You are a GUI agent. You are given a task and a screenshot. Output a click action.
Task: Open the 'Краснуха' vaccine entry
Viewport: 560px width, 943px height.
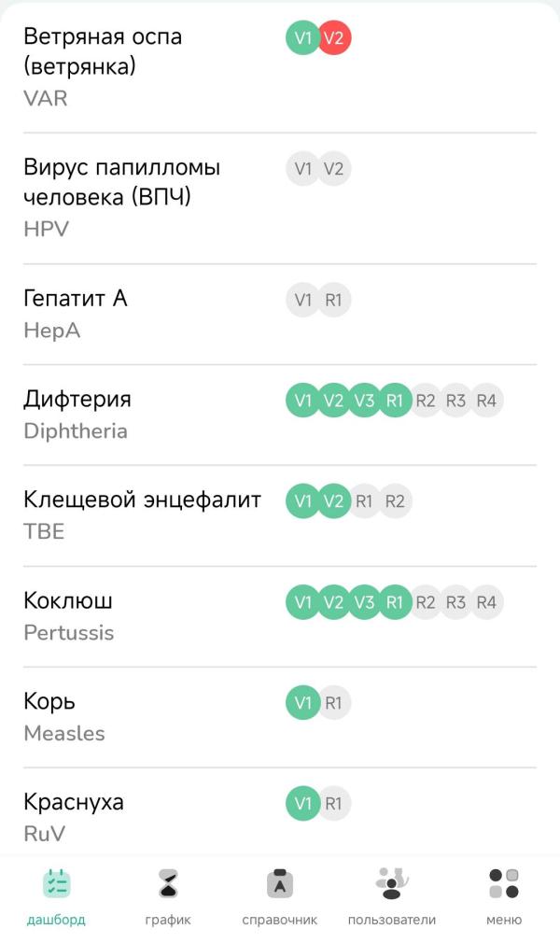click(74, 803)
